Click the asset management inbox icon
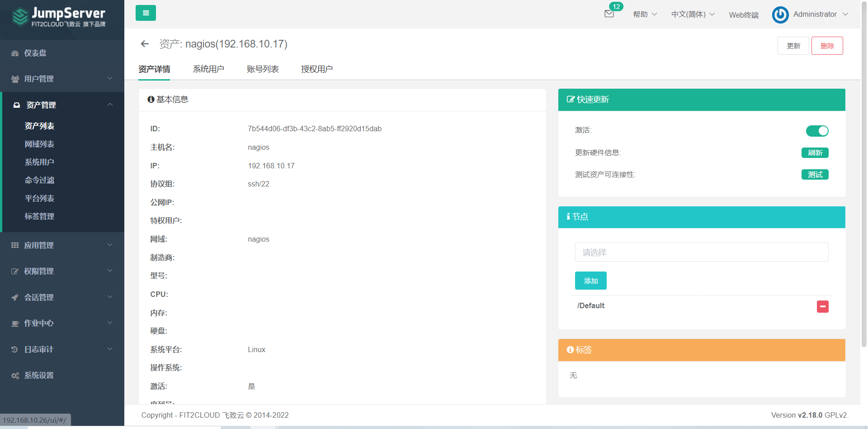The height and width of the screenshot is (429, 868). (17, 105)
